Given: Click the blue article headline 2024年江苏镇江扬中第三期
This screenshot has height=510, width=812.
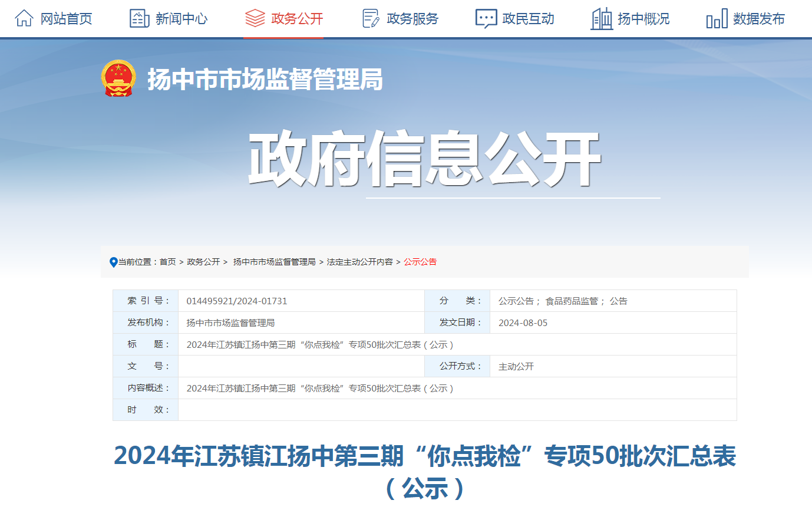Looking at the screenshot, I should [x=424, y=472].
